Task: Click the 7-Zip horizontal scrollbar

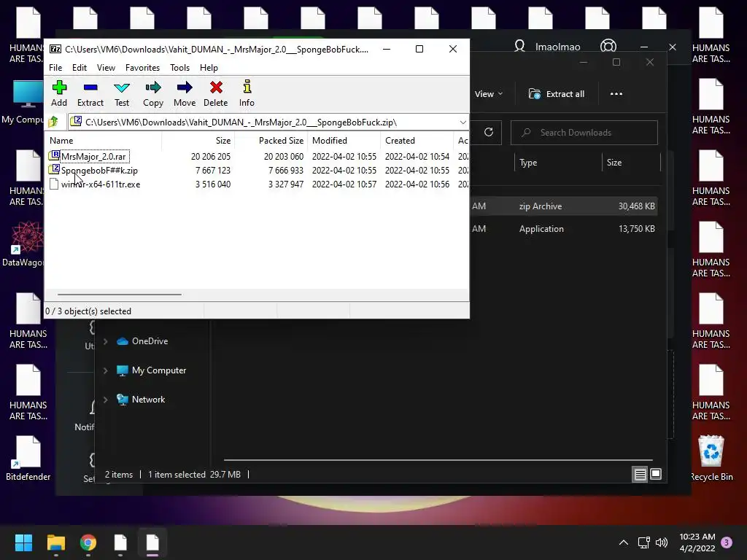Action: click(x=119, y=295)
